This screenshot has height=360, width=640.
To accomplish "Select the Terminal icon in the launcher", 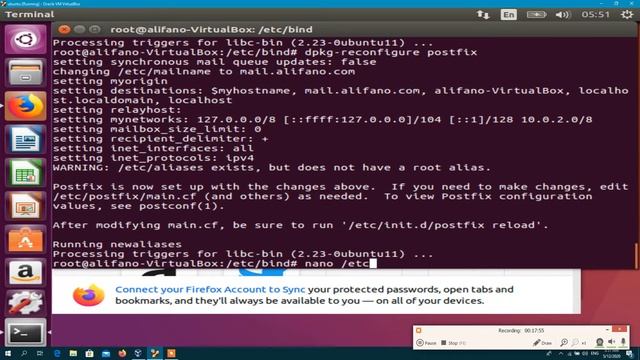I will (x=25, y=333).
